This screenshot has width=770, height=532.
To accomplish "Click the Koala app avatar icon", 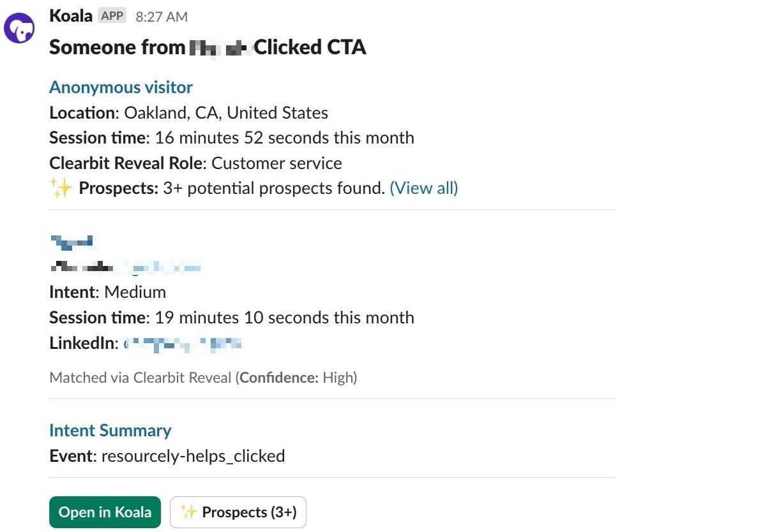I will point(20,29).
